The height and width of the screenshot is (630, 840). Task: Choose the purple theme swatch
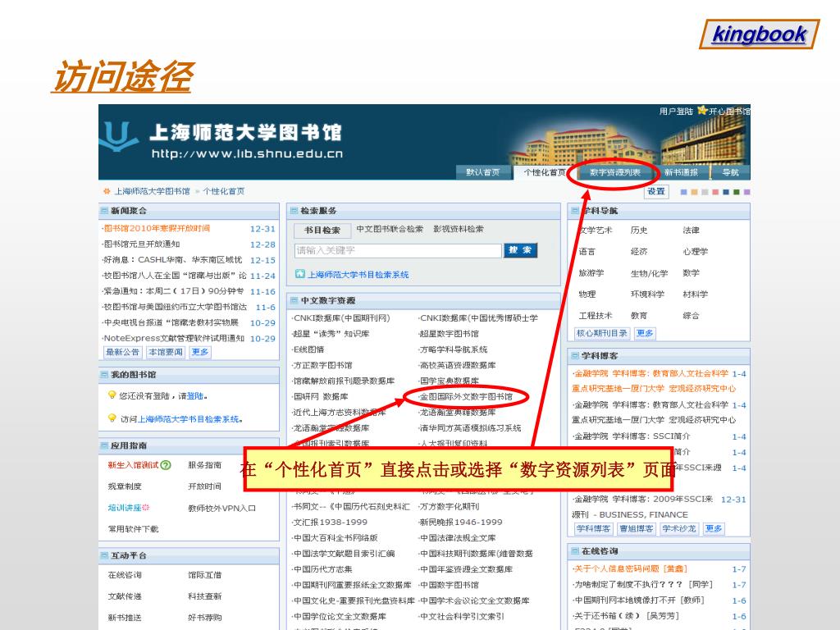click(x=746, y=192)
